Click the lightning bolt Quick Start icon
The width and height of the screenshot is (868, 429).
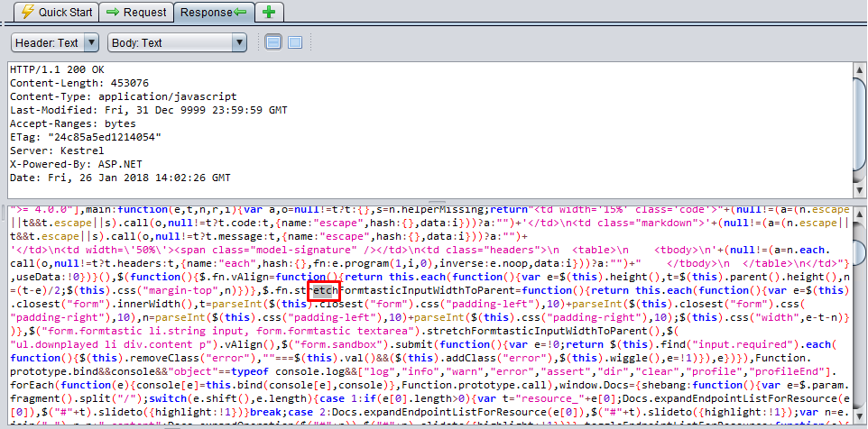(x=27, y=12)
